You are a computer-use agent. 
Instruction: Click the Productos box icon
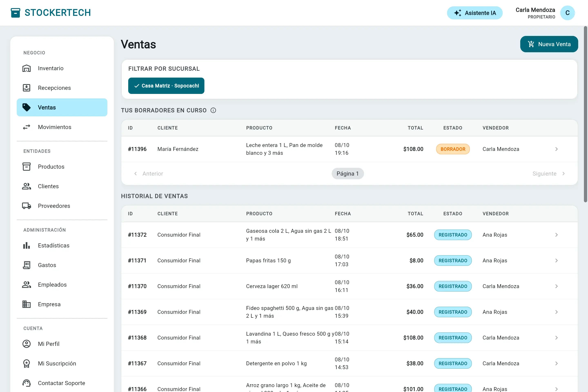pos(27,167)
